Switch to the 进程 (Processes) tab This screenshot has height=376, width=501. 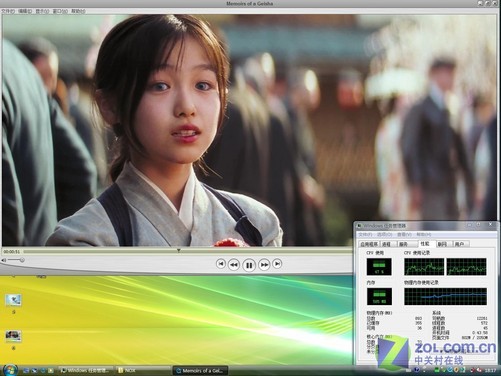click(388, 244)
